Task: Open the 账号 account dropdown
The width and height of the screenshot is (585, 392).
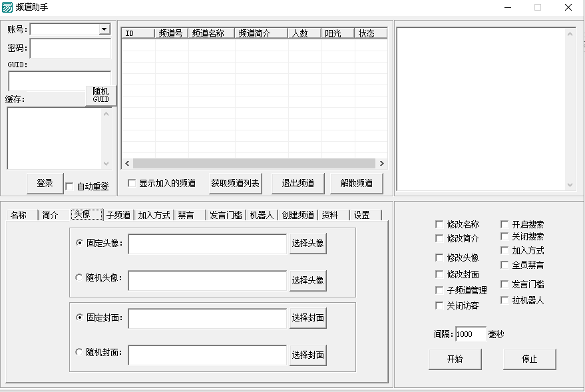Action: [104, 29]
